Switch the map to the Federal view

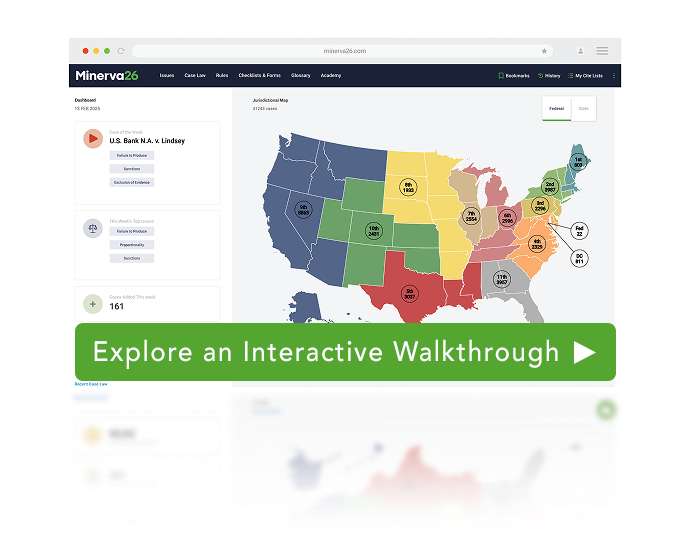click(556, 109)
